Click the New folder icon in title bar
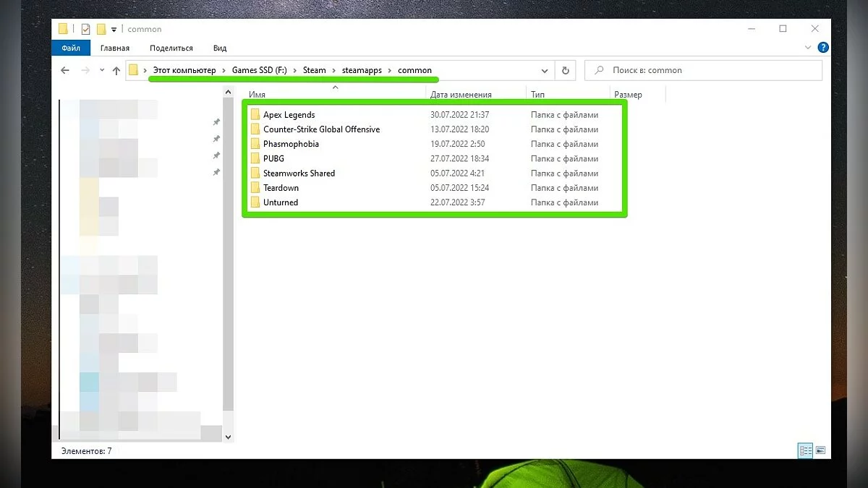 coord(101,29)
